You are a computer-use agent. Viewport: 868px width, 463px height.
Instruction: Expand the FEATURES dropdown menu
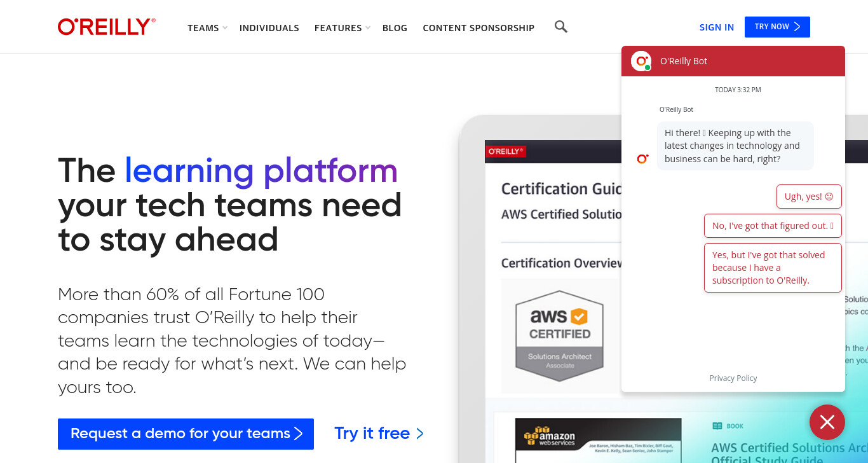[x=342, y=28]
